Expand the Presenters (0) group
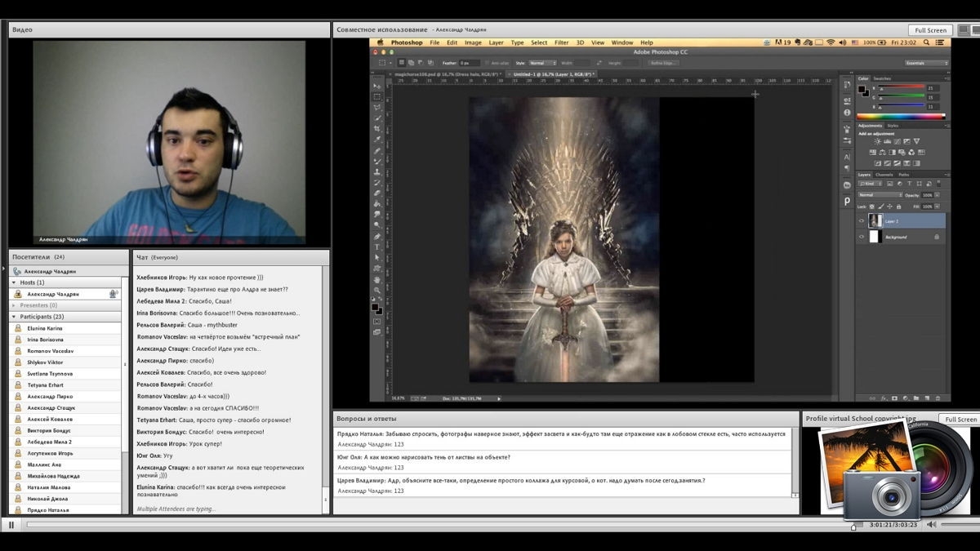 [13, 305]
